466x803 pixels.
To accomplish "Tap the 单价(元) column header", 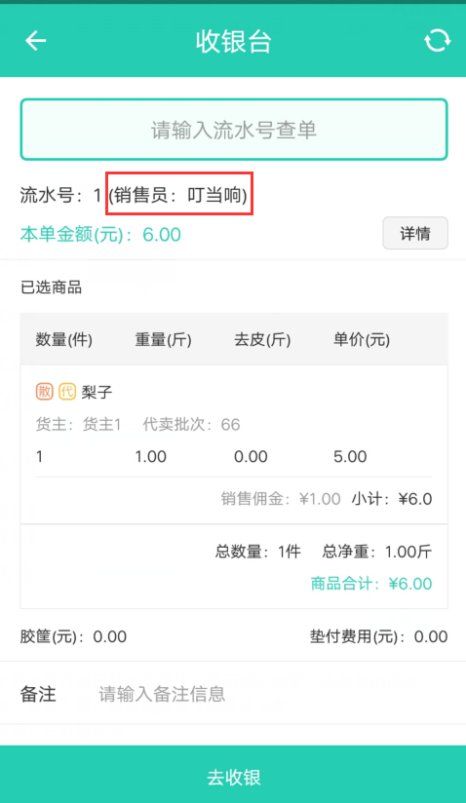I will click(362, 340).
